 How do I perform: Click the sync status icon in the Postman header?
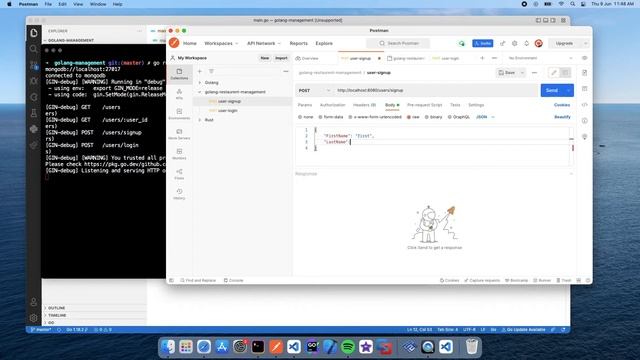(462, 43)
